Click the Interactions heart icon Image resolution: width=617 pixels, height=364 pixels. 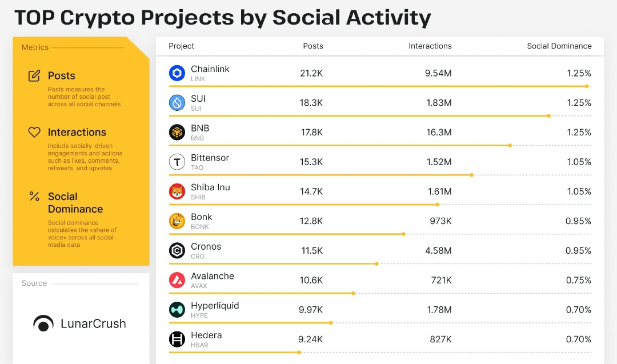click(34, 132)
